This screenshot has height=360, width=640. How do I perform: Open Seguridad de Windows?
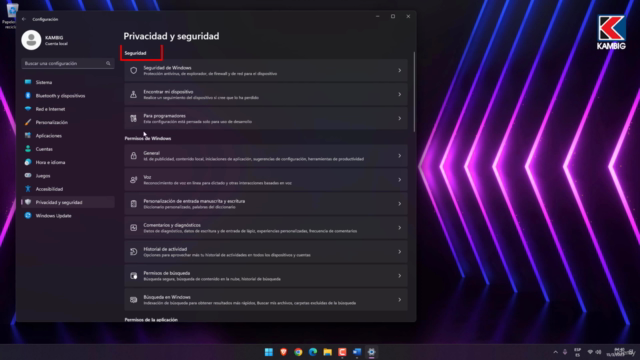266,71
